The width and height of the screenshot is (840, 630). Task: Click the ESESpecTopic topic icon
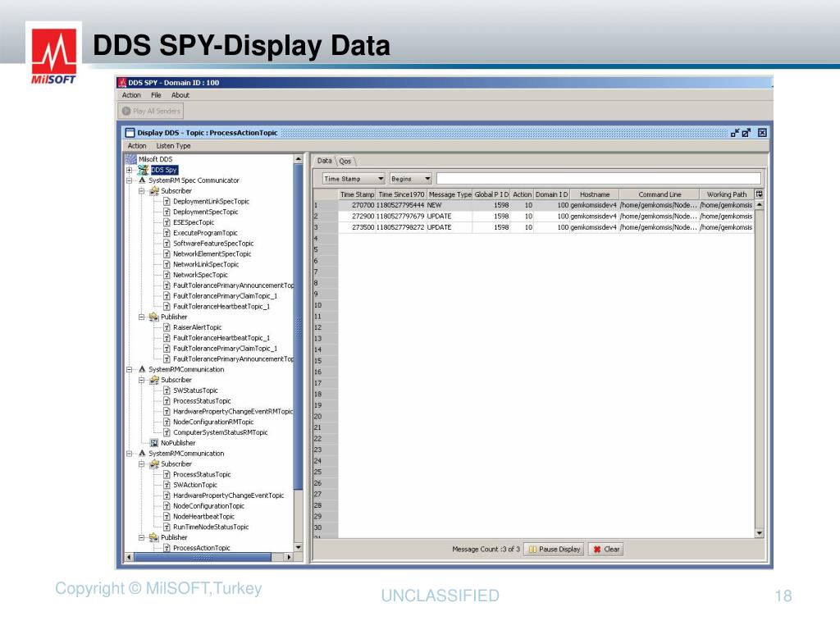167,222
